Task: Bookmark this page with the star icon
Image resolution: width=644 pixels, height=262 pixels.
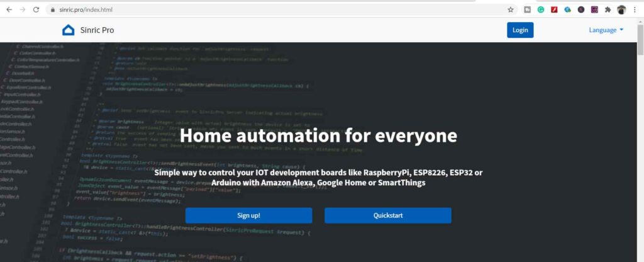Action: [x=511, y=9]
